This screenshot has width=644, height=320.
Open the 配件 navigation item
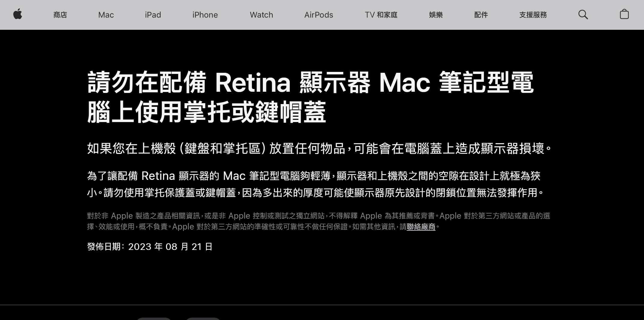(481, 15)
